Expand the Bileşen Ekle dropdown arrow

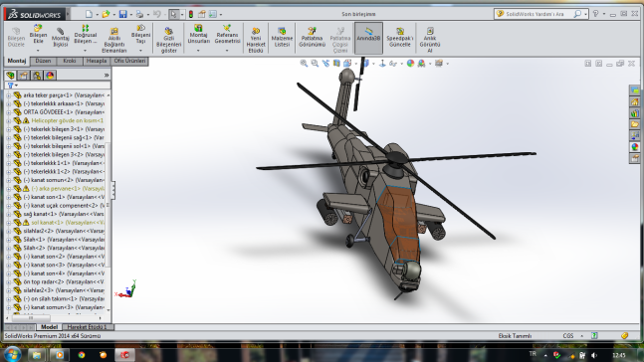38,51
